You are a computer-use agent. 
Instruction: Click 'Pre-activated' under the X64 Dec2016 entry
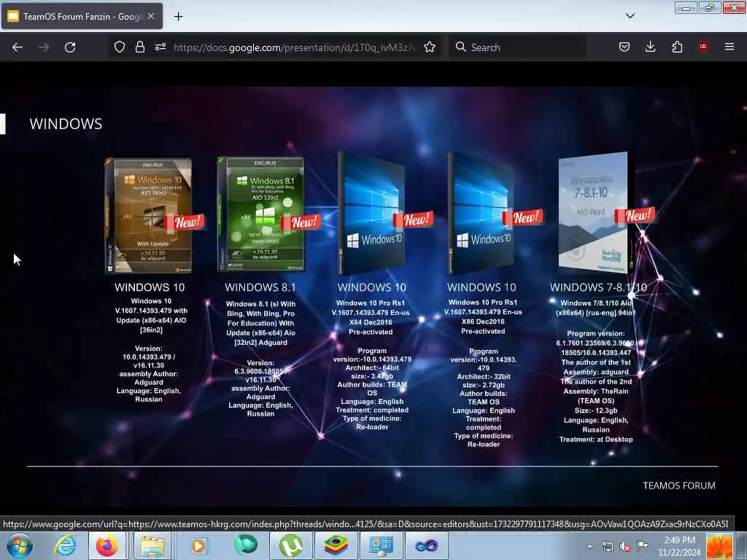(x=371, y=332)
